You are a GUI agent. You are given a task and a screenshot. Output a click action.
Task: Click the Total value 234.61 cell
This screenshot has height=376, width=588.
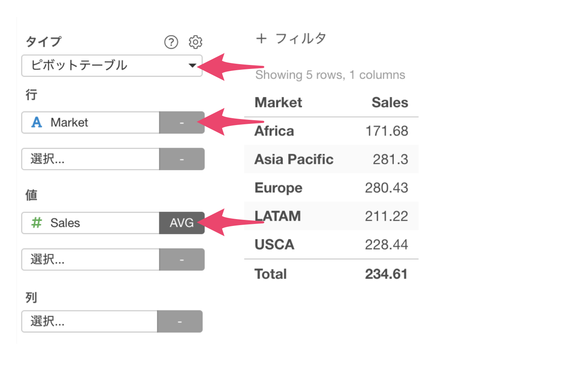click(x=386, y=274)
